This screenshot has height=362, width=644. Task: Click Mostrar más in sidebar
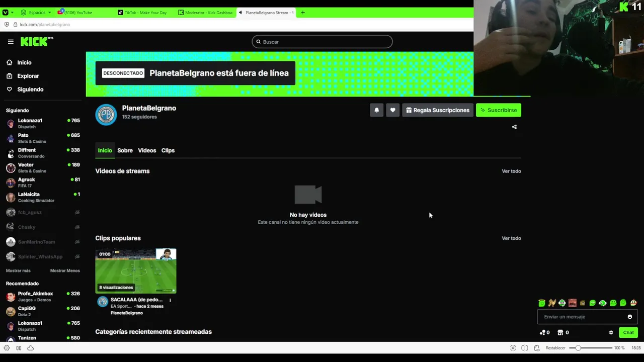tap(18, 270)
